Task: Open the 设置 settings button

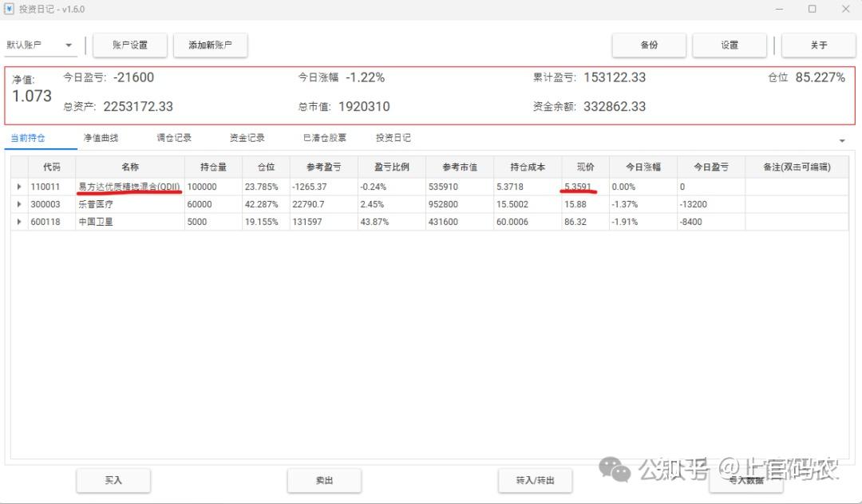Action: click(x=729, y=45)
